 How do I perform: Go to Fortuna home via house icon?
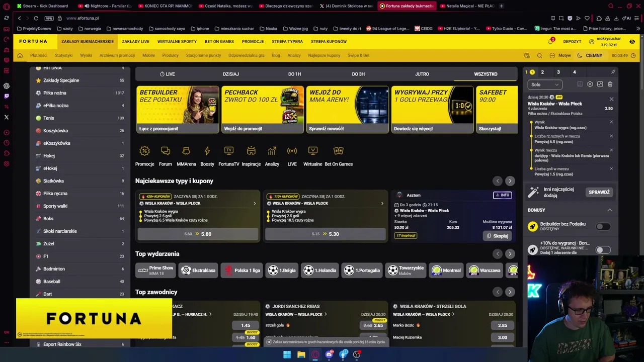[x=20, y=55]
